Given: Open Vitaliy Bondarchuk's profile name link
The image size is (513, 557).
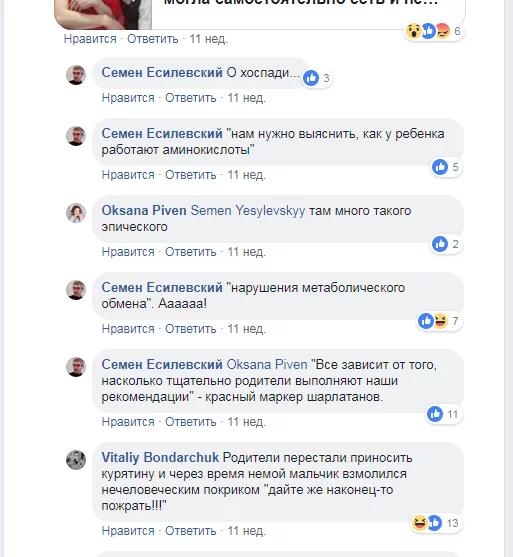Looking at the screenshot, I should point(160,458).
